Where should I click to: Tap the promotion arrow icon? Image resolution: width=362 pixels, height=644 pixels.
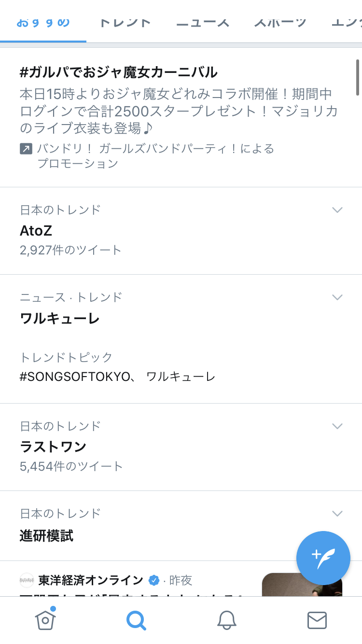(x=26, y=149)
